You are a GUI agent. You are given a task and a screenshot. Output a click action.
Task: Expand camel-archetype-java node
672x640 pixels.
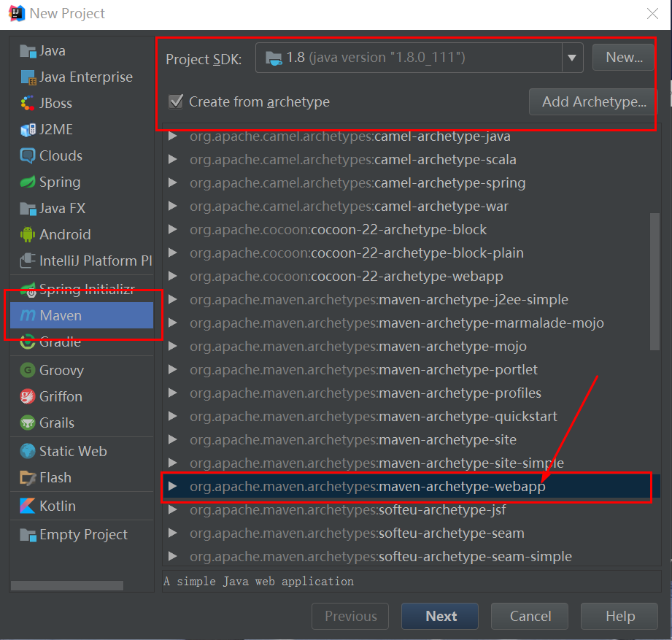point(173,136)
